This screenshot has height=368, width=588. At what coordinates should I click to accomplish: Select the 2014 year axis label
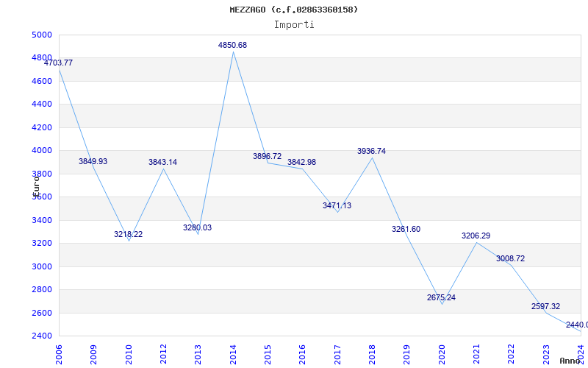point(233,355)
